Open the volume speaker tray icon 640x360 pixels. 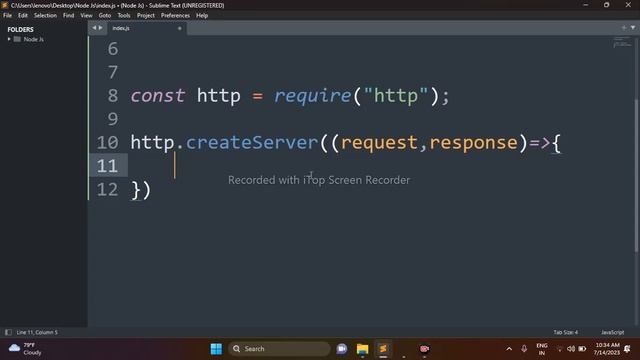[571, 349]
